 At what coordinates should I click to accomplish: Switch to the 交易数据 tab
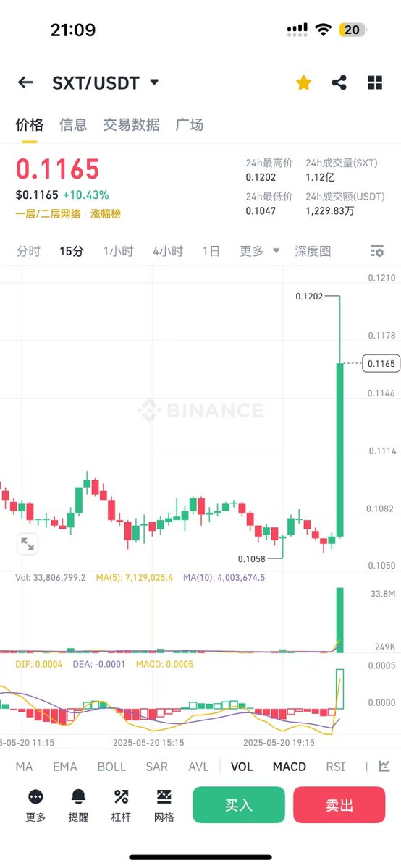pos(131,124)
